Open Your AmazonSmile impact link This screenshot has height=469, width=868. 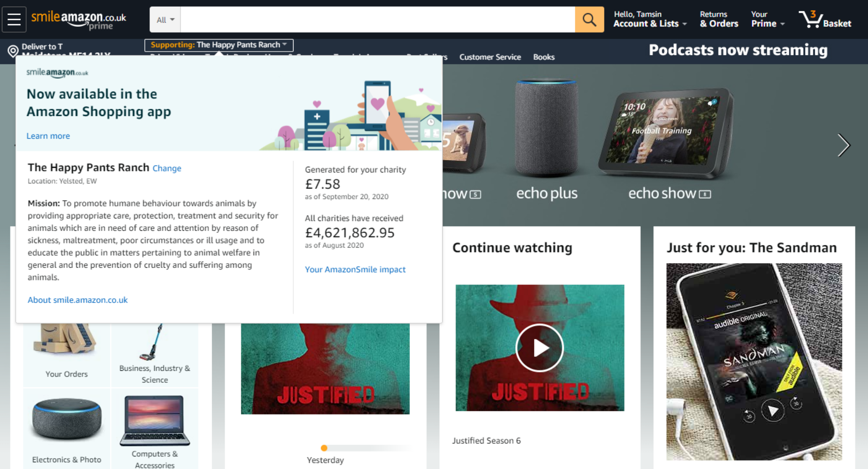[x=355, y=270]
